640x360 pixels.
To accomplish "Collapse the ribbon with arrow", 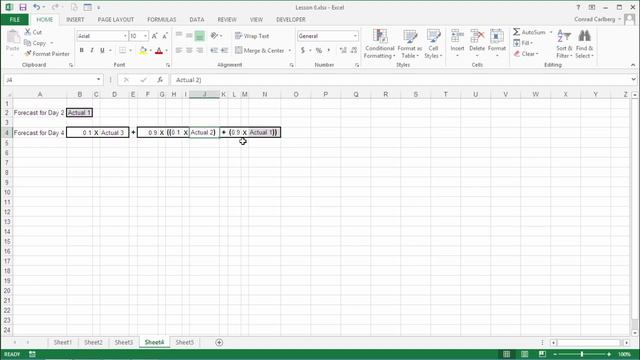I will [633, 65].
